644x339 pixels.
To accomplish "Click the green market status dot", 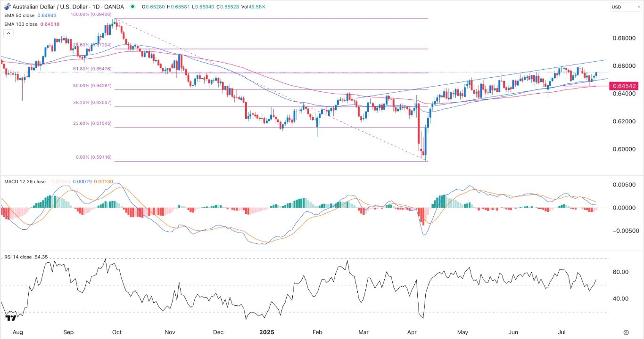I will (x=132, y=7).
